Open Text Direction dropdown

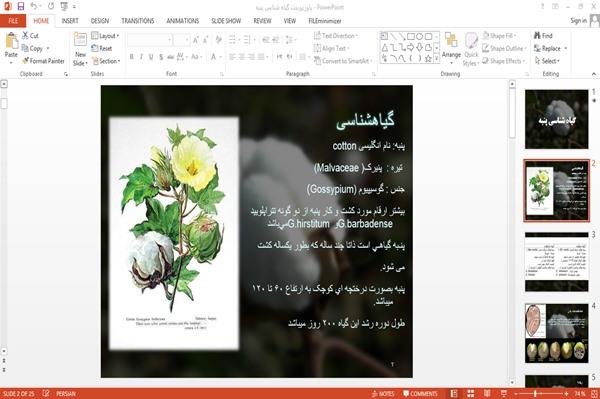click(336, 36)
